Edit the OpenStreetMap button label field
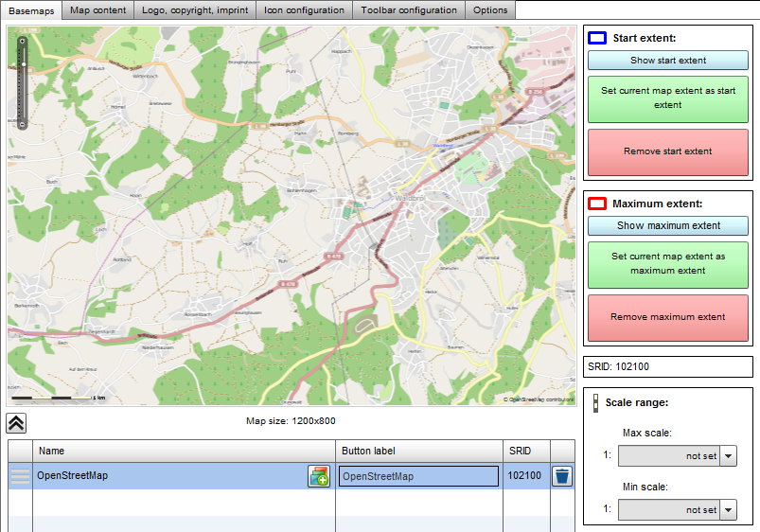 pos(418,476)
